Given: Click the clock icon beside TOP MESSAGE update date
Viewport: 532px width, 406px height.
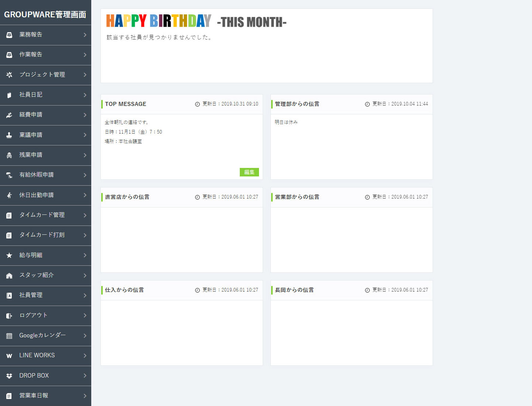Looking at the screenshot, I should pos(197,104).
